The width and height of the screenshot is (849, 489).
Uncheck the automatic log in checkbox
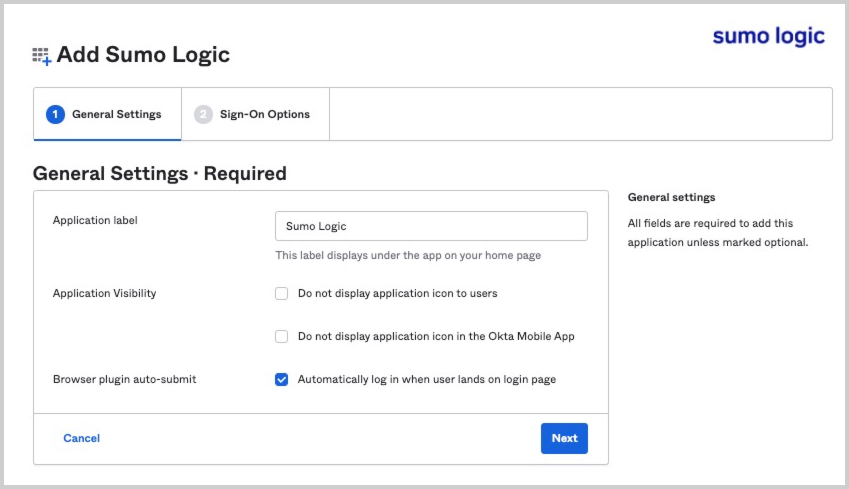click(x=282, y=380)
